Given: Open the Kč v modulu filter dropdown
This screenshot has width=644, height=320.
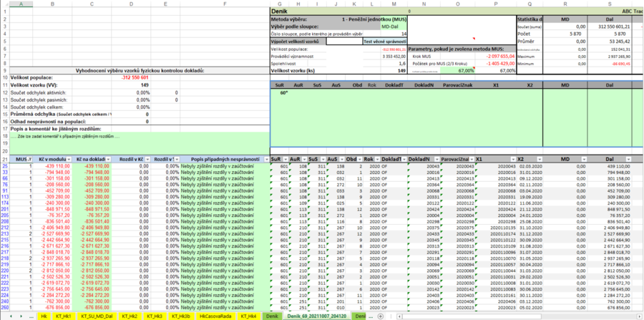Looking at the screenshot, I should coord(71,159).
